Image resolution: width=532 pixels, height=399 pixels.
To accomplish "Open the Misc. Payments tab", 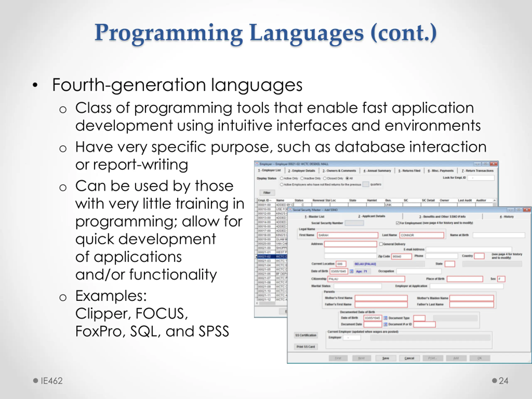I will click(440, 171).
